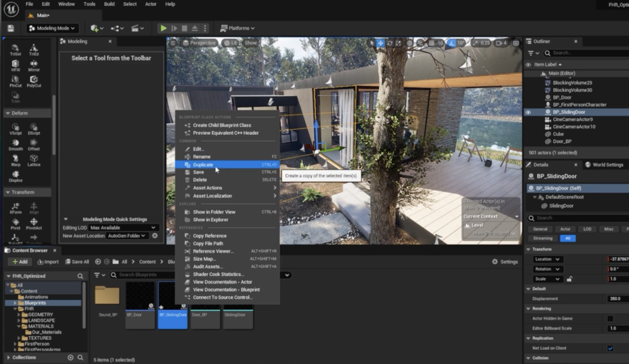The image size is (629, 364).
Task: Click the Import button
Action: [x=48, y=262]
